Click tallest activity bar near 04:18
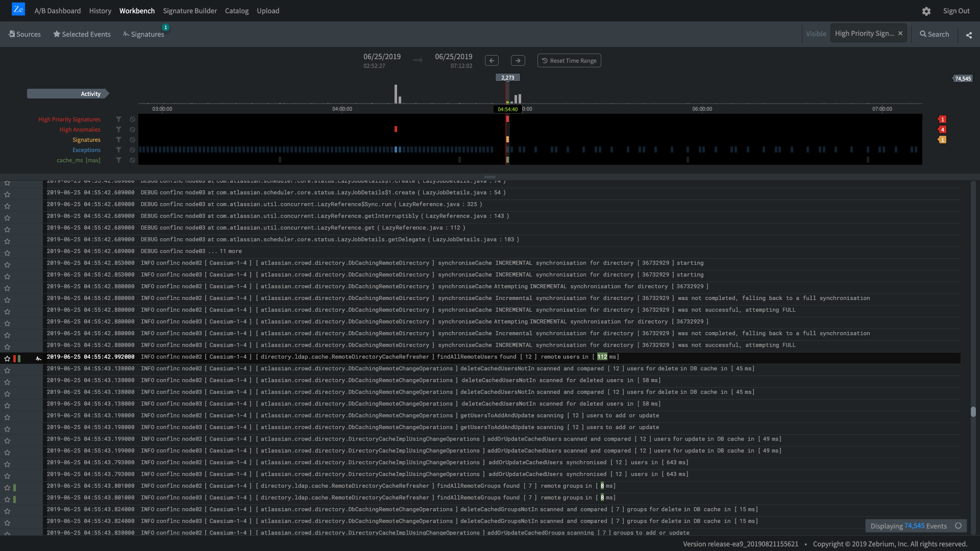Screen dimensions: 980x551 point(396,94)
